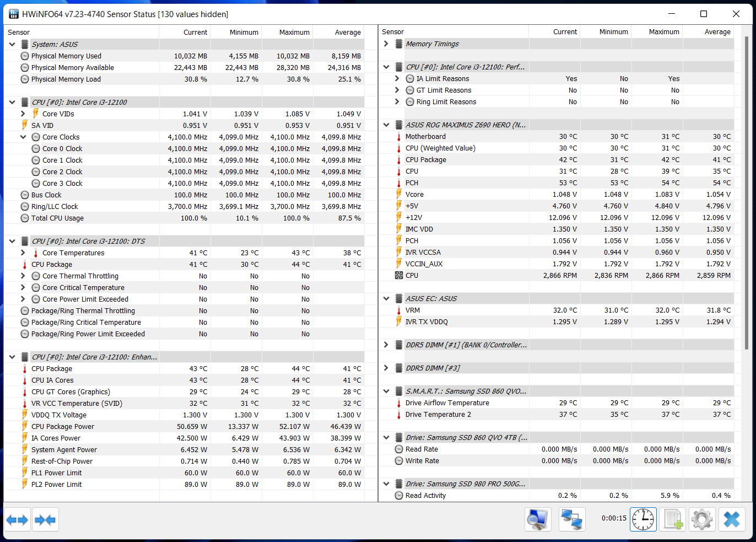Expand the Memory Timings group
The width and height of the screenshot is (756, 542).
pyautogui.click(x=386, y=44)
